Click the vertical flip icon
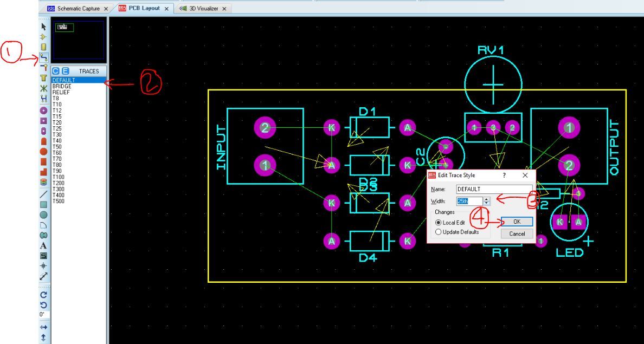 coord(43,338)
